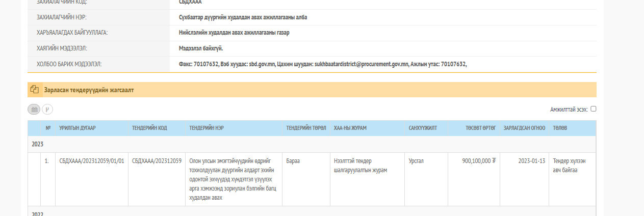This screenshot has height=216, width=644.
Task: Click the documents icon beside Зарласан тендерүүдийн жагсаалт
Action: point(35,90)
